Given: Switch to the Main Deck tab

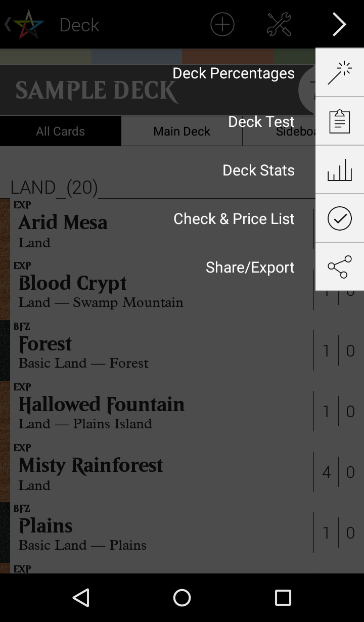Looking at the screenshot, I should [181, 131].
